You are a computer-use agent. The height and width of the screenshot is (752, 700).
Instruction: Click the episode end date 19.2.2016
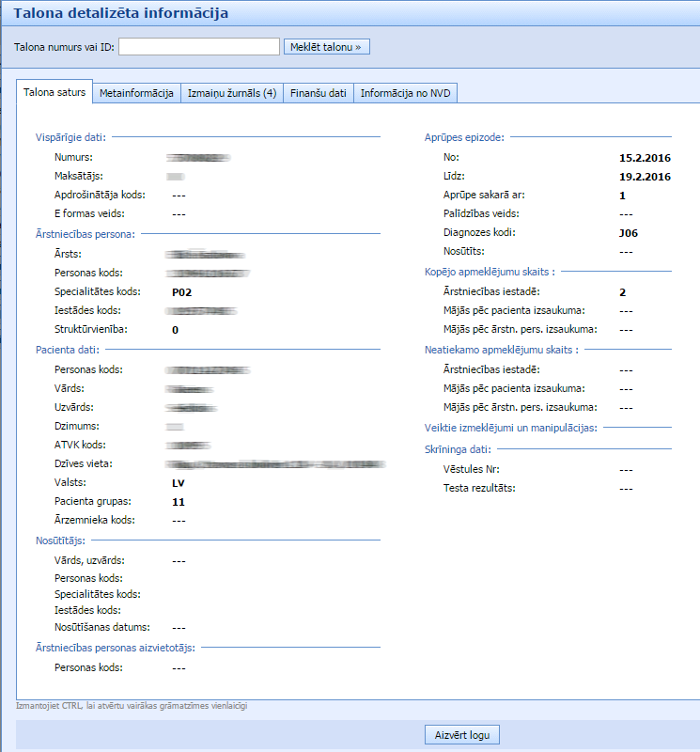tap(644, 177)
